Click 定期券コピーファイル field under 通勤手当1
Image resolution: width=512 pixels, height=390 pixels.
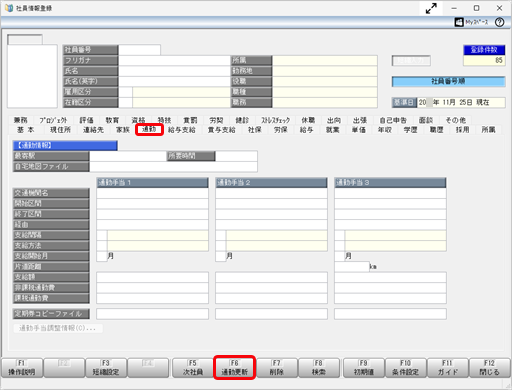tap(152, 314)
